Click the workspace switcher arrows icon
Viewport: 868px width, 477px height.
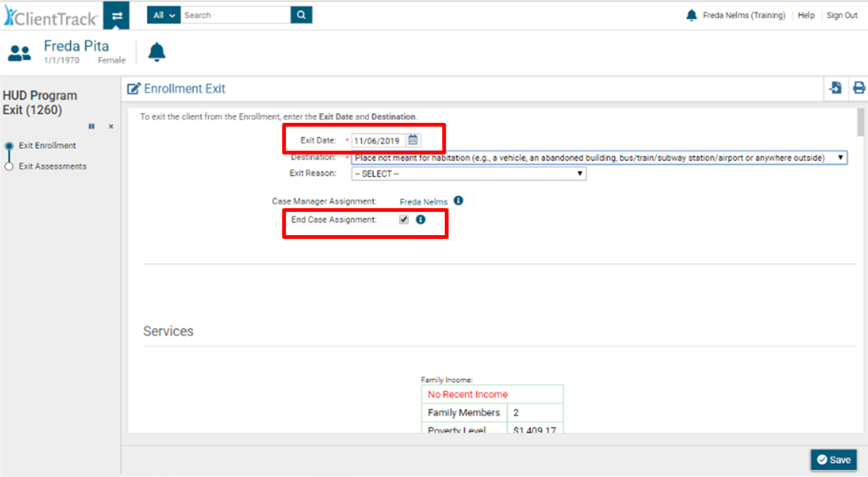pos(117,16)
